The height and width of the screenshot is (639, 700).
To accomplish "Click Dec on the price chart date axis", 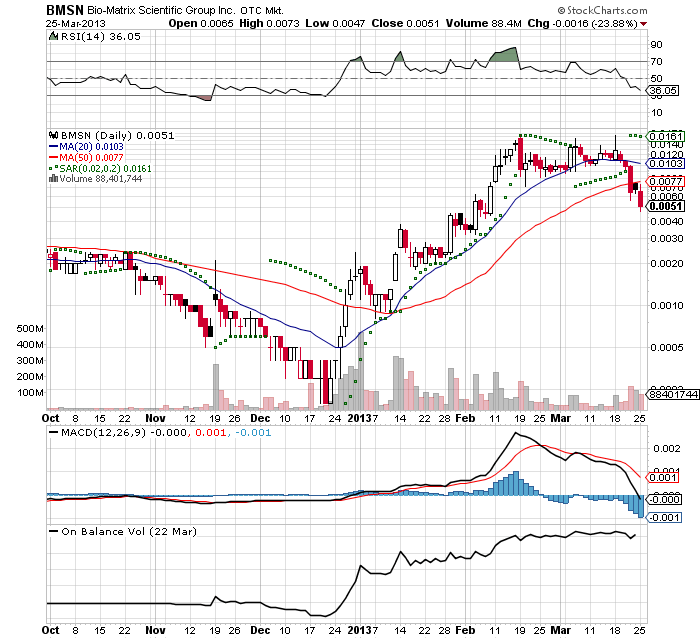I will pos(260,418).
